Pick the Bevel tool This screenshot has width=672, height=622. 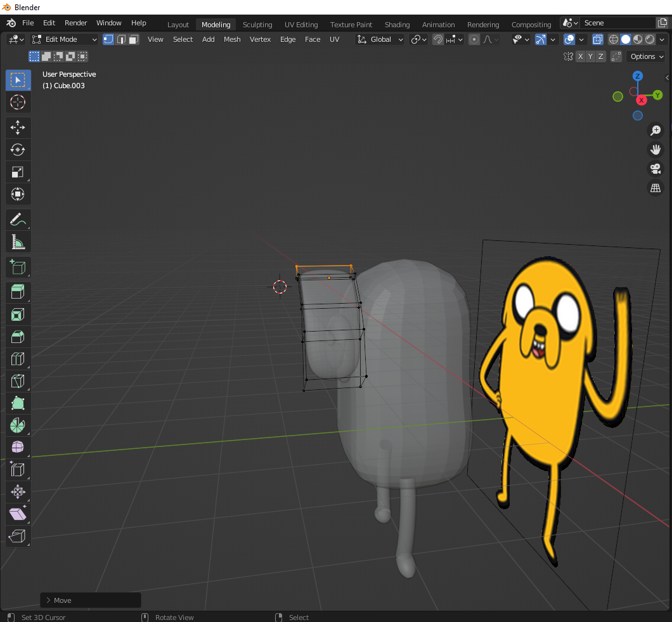(x=18, y=337)
